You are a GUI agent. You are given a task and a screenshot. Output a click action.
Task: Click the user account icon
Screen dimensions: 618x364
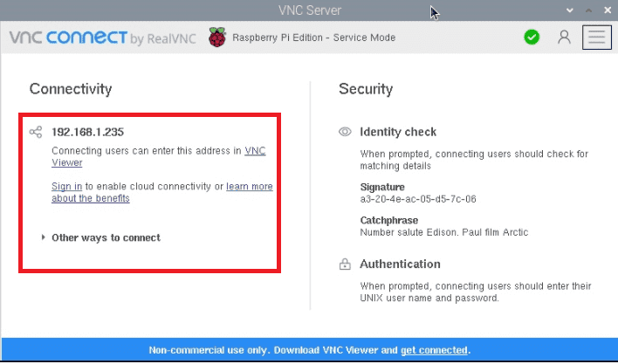(564, 38)
